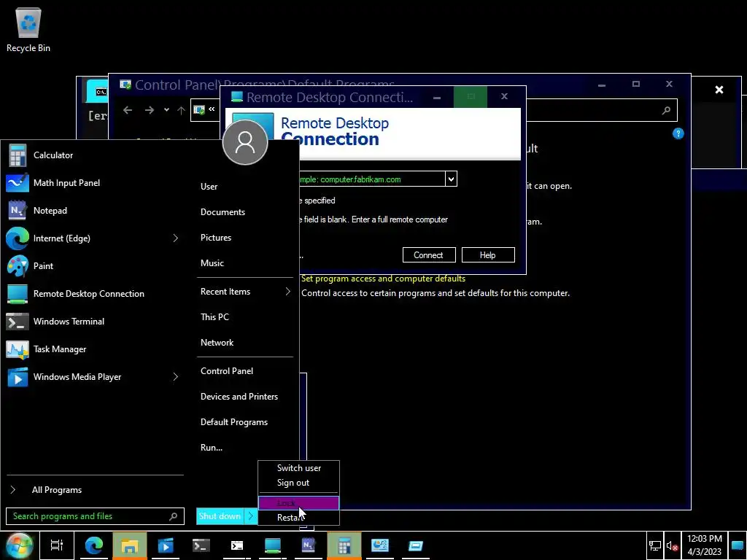
Task: Click the Start orb button on taskbar
Action: click(19, 545)
